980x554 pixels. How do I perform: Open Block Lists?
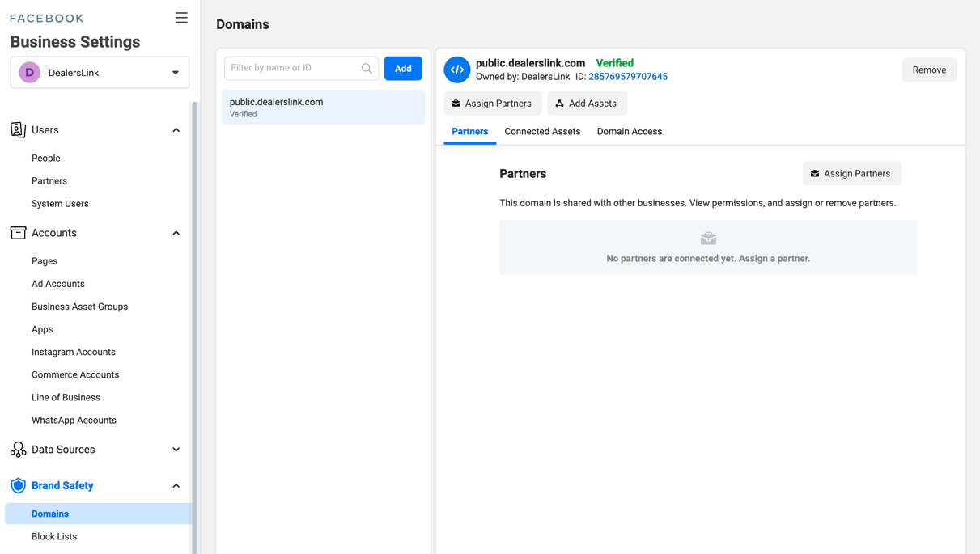coord(54,536)
